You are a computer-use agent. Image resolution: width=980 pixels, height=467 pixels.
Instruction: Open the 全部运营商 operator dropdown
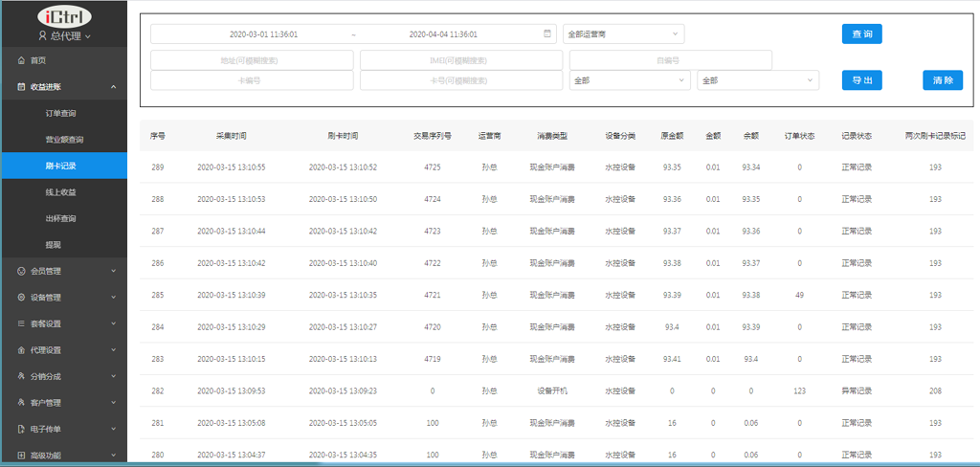point(623,33)
